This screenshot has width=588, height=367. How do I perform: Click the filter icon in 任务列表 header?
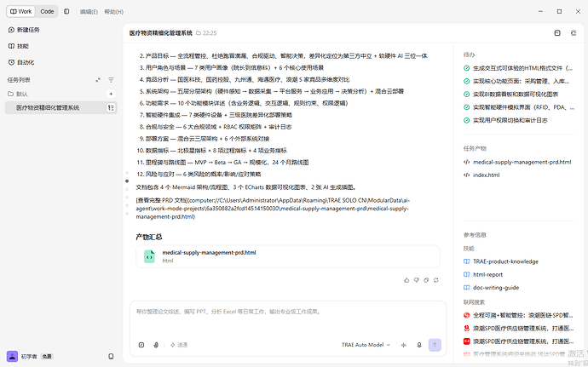pyautogui.click(x=111, y=80)
